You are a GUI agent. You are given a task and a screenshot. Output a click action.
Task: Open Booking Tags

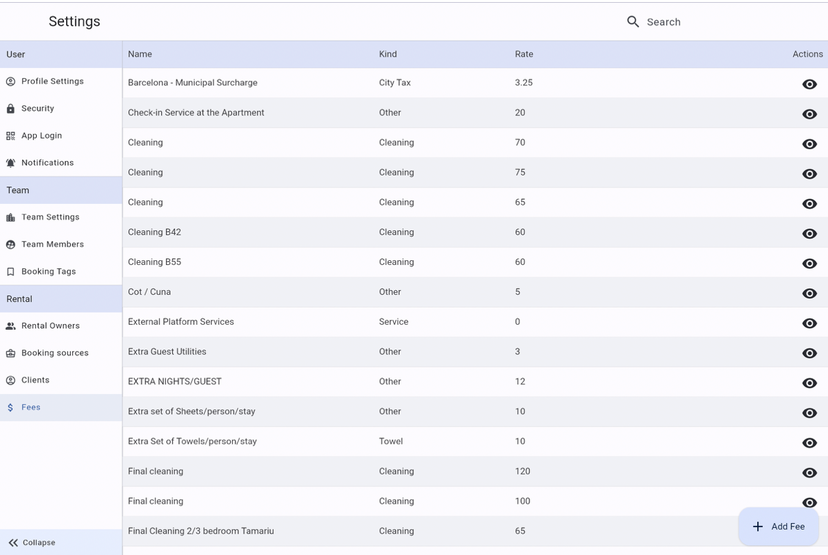(x=61, y=271)
